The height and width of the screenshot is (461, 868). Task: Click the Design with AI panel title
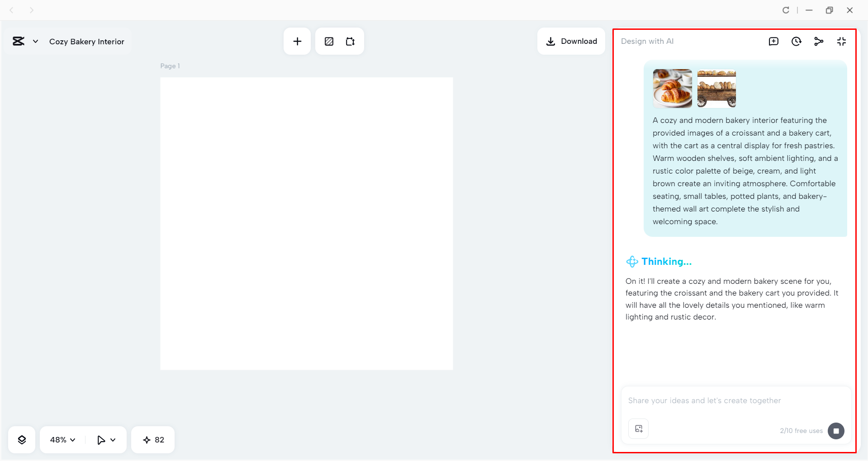[x=647, y=41]
